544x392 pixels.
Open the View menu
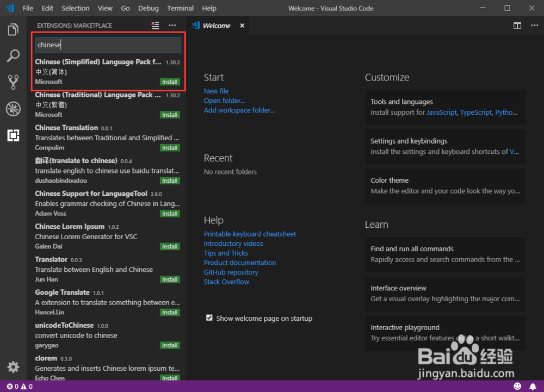click(x=105, y=8)
